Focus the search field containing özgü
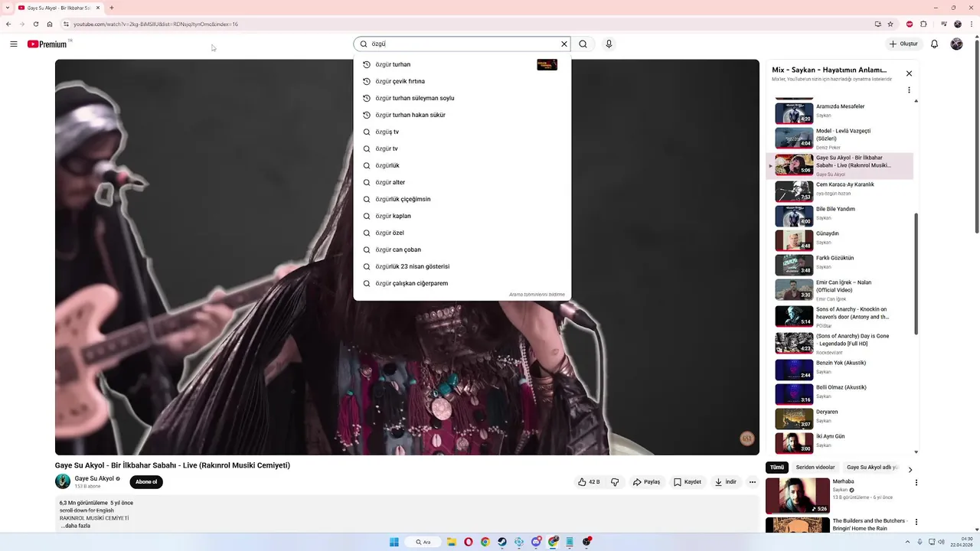The width and height of the screenshot is (980, 551). click(x=463, y=44)
